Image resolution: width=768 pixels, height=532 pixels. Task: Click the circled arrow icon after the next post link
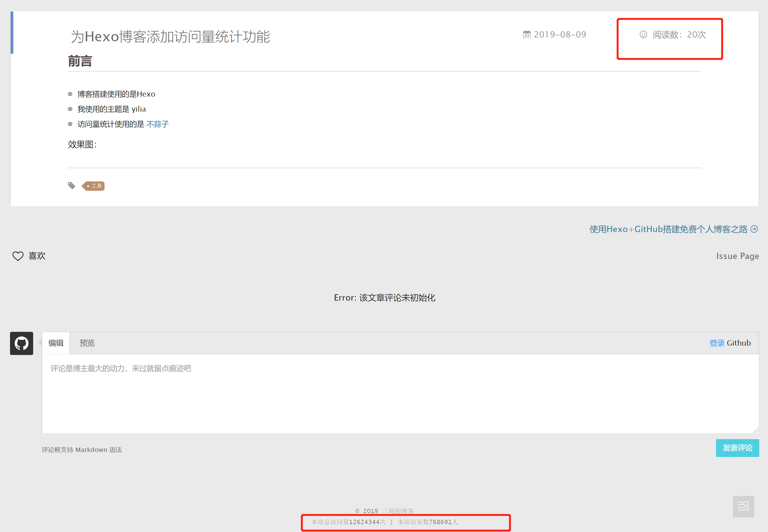pos(754,229)
